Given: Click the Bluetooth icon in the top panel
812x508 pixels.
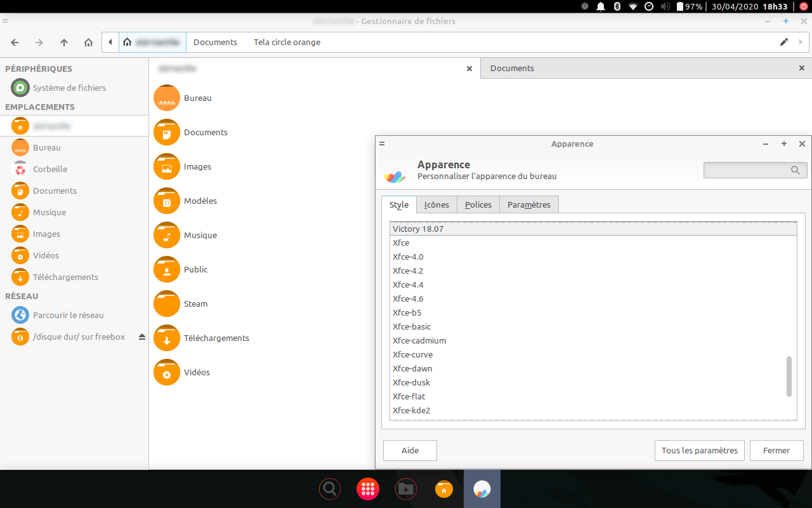Looking at the screenshot, I should 617,6.
